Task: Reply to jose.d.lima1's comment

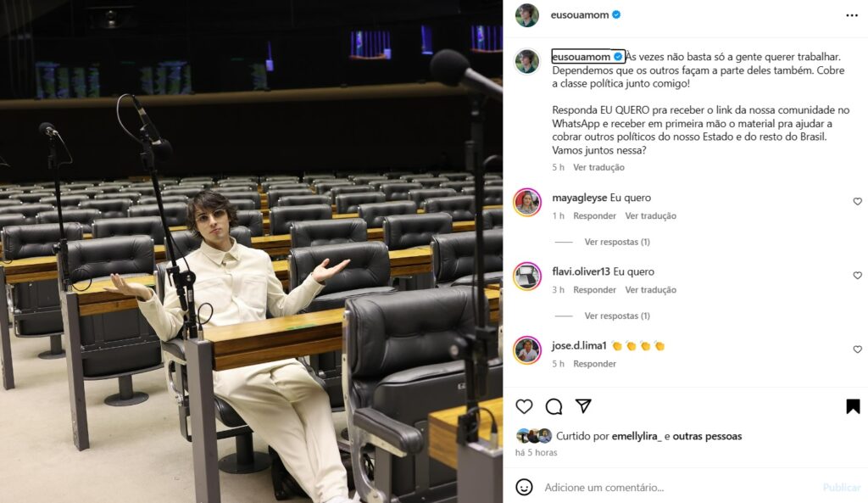Action: point(594,364)
